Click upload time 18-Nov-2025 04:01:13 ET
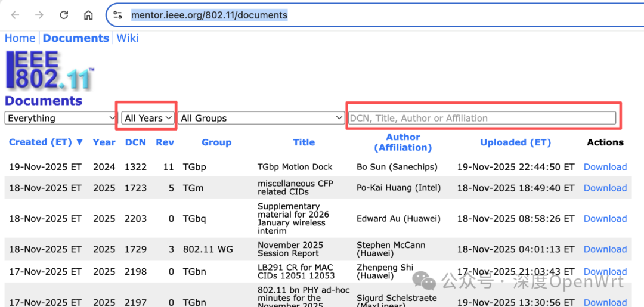 point(515,249)
